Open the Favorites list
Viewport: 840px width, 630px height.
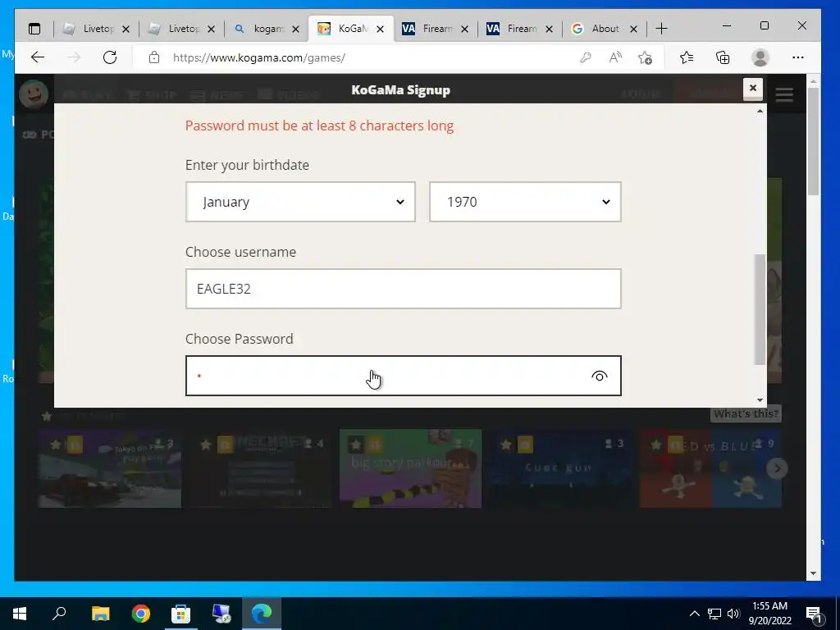click(x=687, y=57)
